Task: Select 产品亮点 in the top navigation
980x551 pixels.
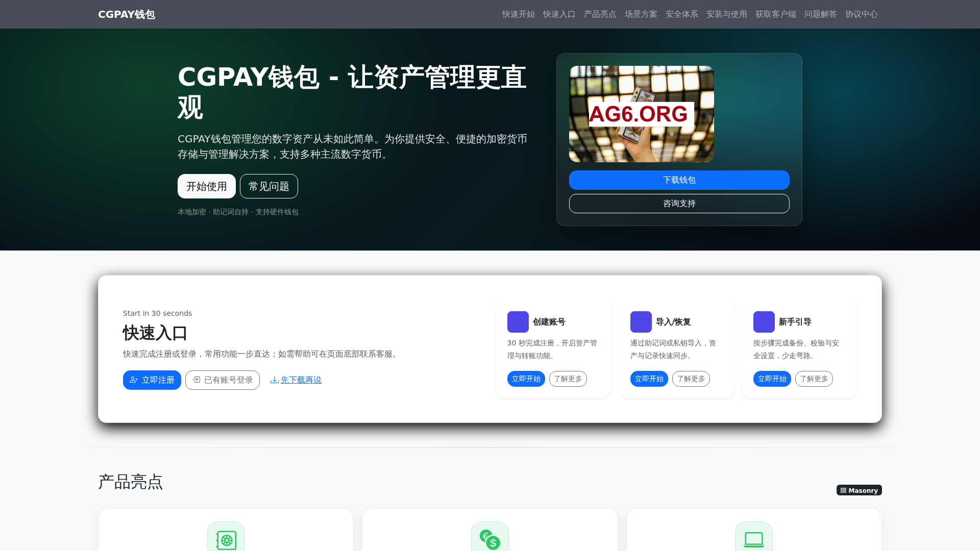Action: 600,14
